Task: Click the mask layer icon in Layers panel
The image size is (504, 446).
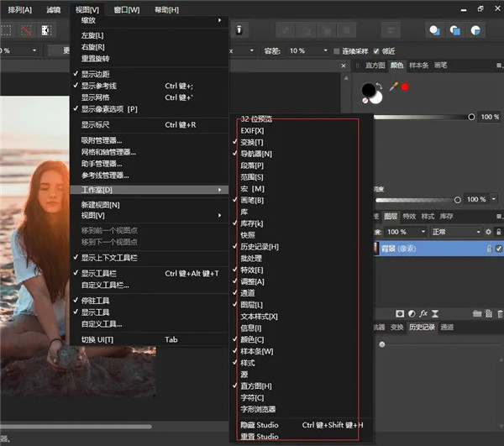Action: (x=400, y=313)
